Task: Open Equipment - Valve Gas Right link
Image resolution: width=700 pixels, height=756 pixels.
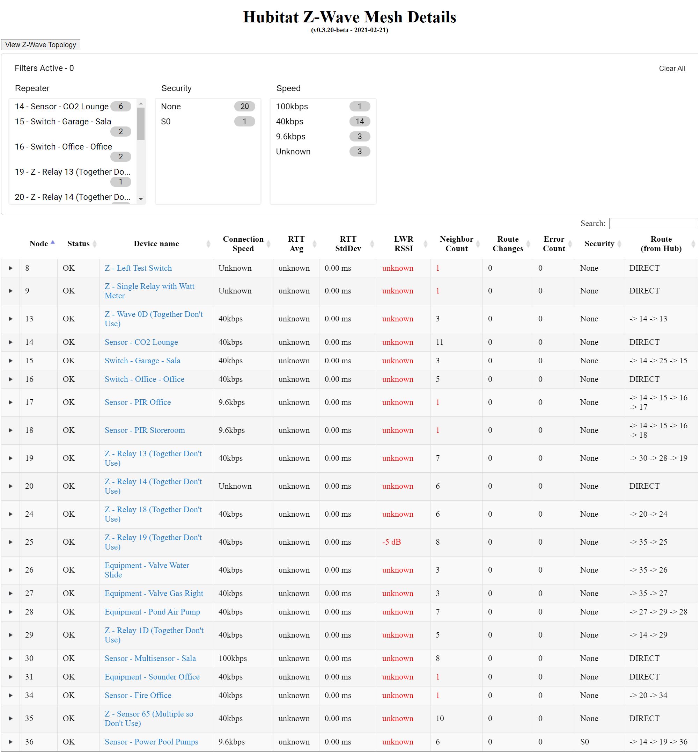Action: (x=154, y=594)
